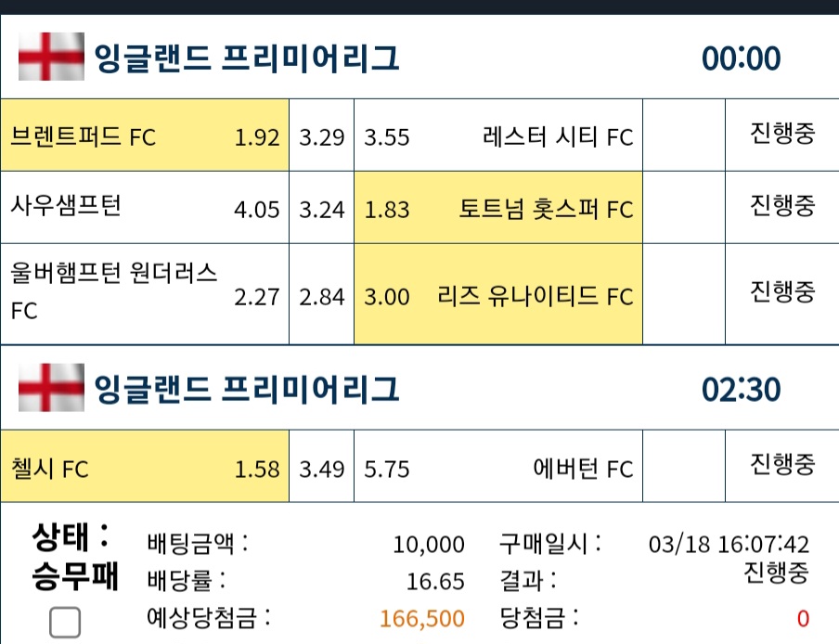Select draw odds 3.49 for Chelsea match
Viewport: 839px width, 644px height.
point(321,467)
